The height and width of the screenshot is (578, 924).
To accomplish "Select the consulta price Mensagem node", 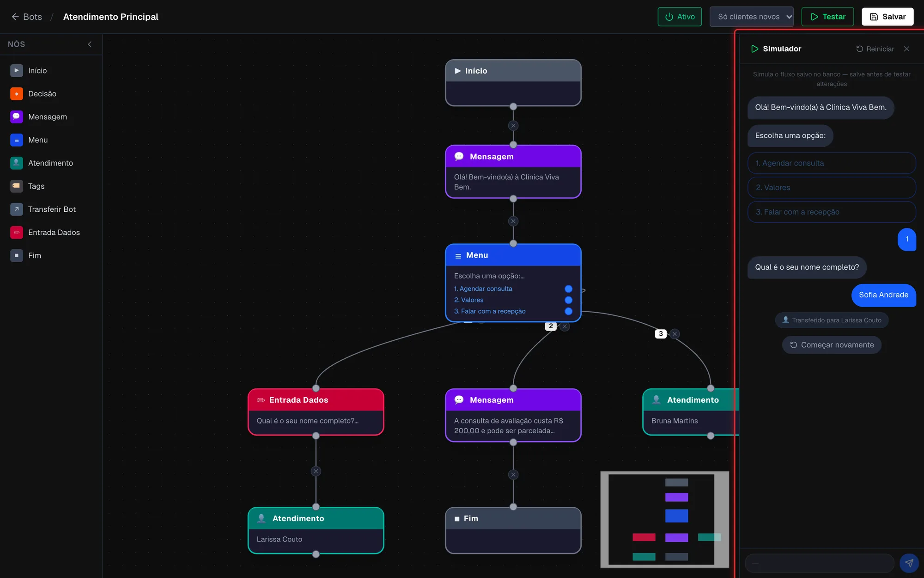I will tap(513, 415).
